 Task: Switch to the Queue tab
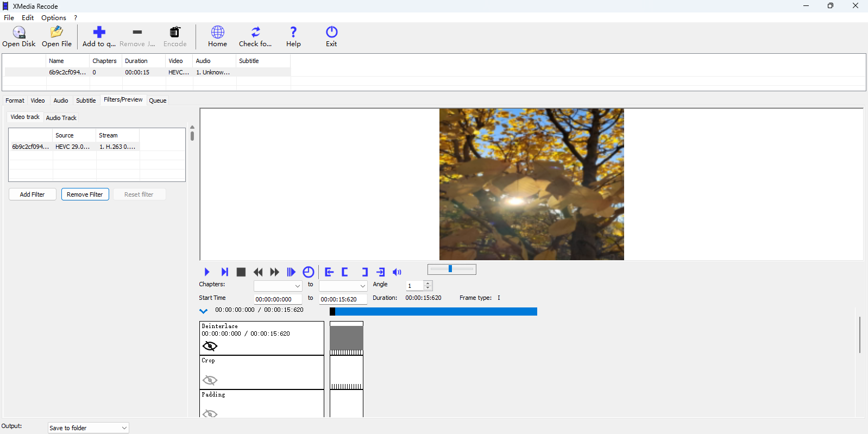158,100
